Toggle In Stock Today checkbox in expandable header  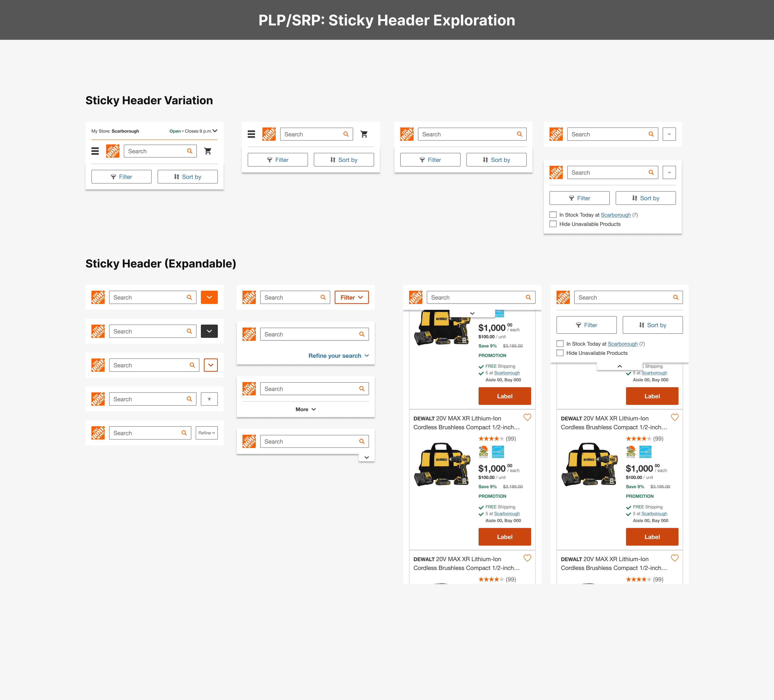pyautogui.click(x=560, y=344)
